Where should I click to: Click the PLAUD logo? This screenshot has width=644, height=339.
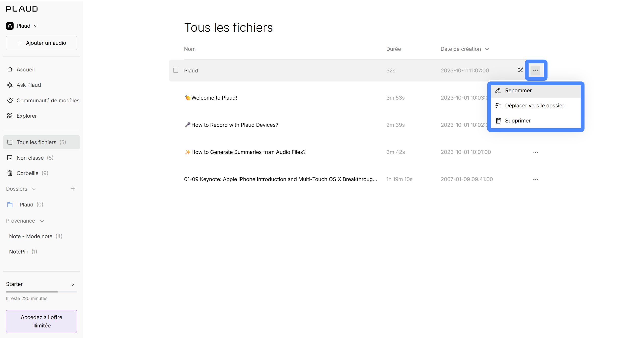tap(22, 9)
